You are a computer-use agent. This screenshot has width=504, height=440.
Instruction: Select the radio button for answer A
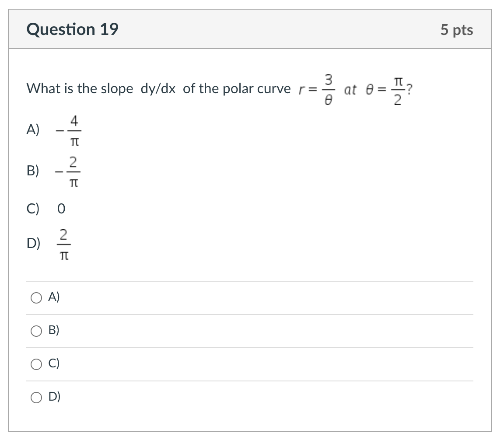click(35, 298)
